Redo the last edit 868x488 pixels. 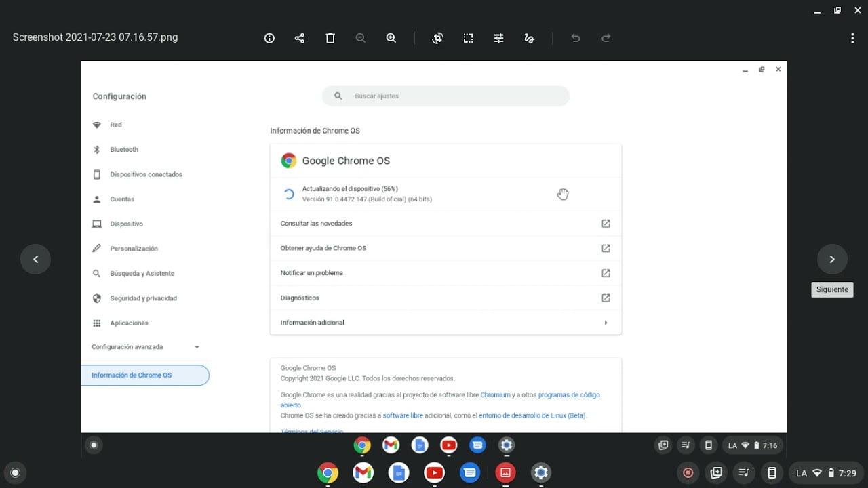(606, 38)
